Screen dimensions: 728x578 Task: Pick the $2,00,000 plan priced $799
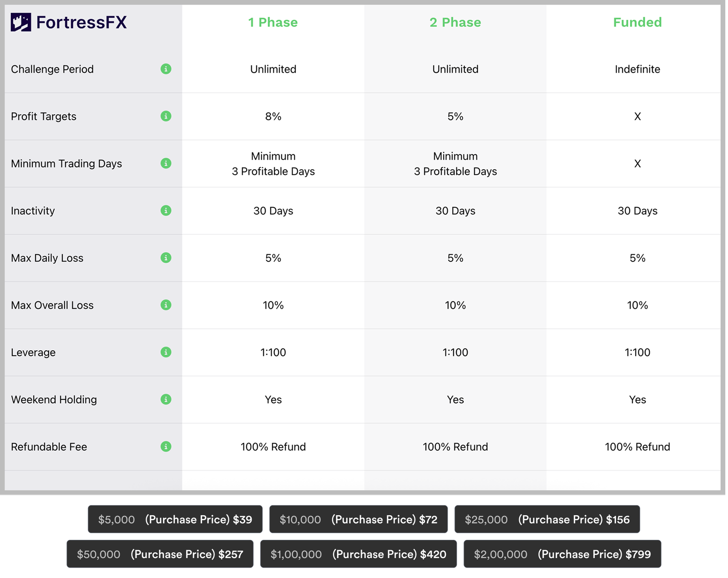[x=562, y=554]
